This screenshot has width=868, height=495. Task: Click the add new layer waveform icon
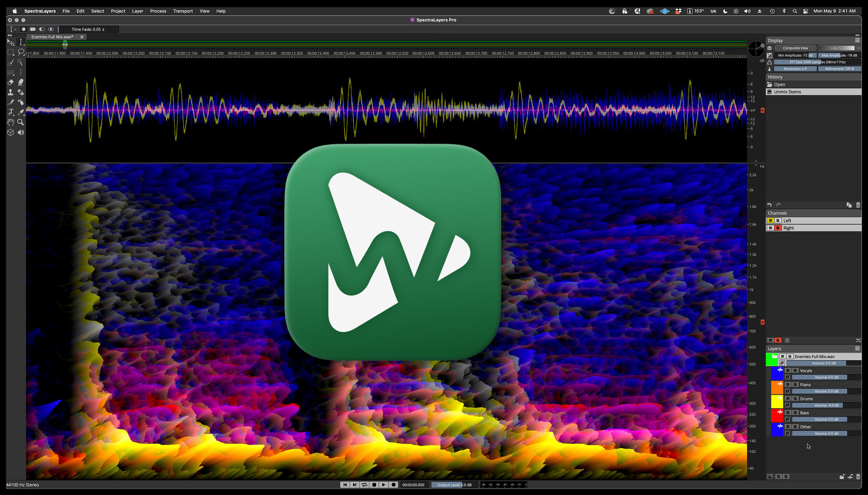click(x=850, y=476)
